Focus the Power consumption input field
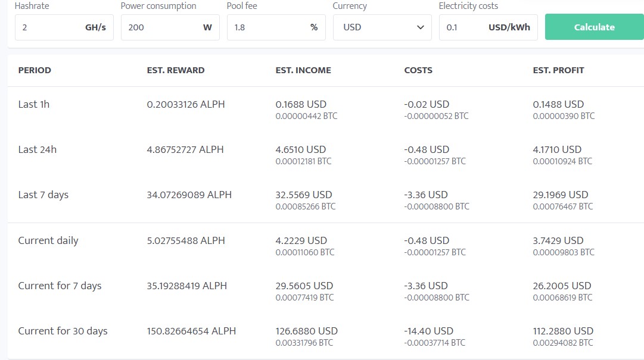644x360 pixels. pos(161,27)
